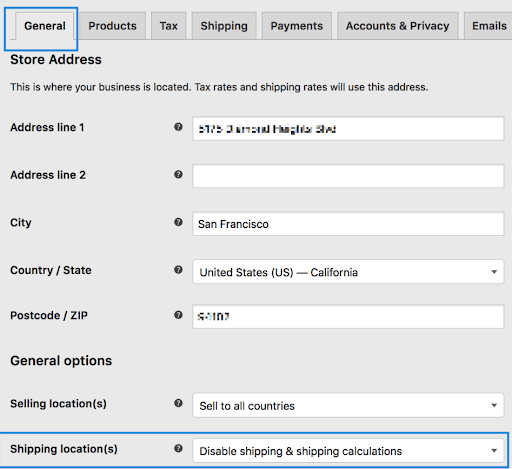Open the Accounts & Privacy tab

(x=398, y=26)
